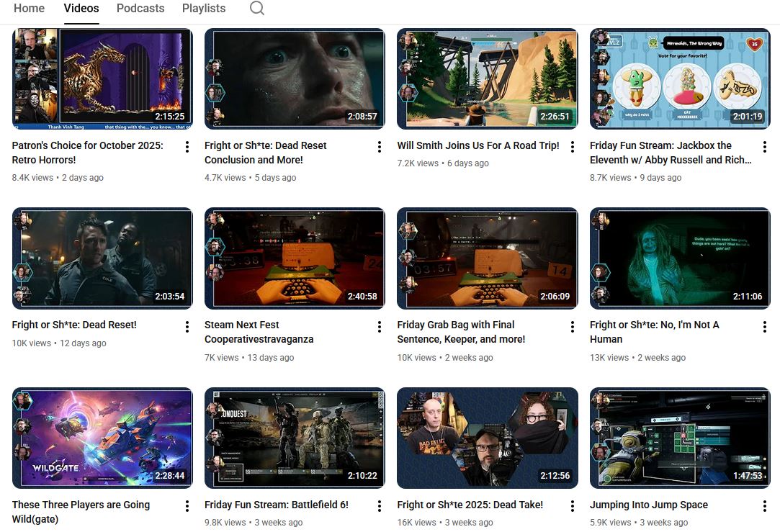
Task: Open options menu for Battlefield 6! video
Action: (380, 506)
